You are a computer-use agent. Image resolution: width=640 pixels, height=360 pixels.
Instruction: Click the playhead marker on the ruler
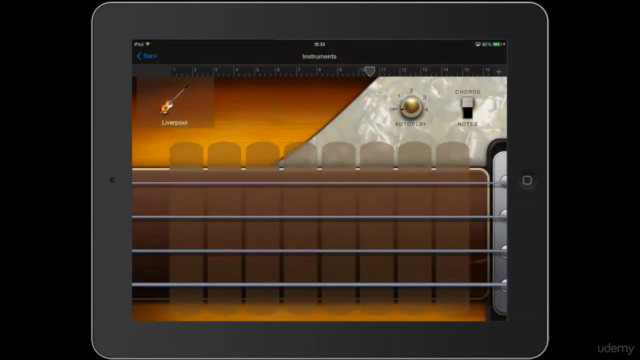[x=370, y=71]
